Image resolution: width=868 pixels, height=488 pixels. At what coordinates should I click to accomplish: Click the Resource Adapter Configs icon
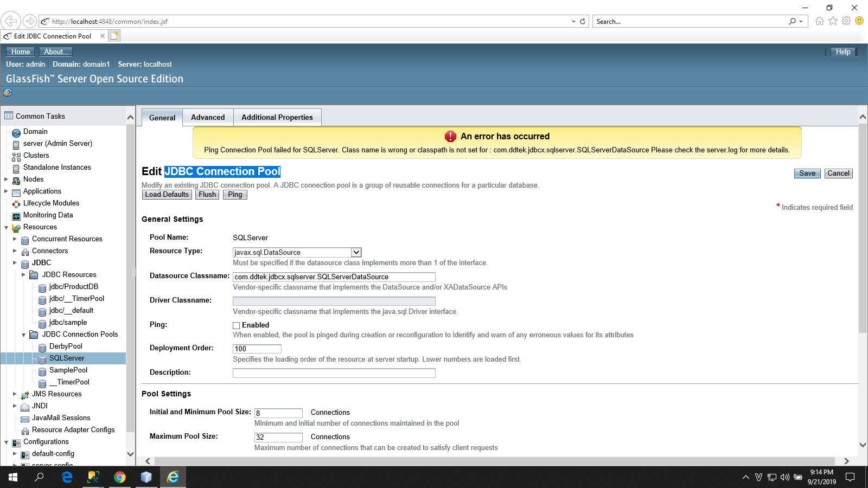pyautogui.click(x=25, y=431)
